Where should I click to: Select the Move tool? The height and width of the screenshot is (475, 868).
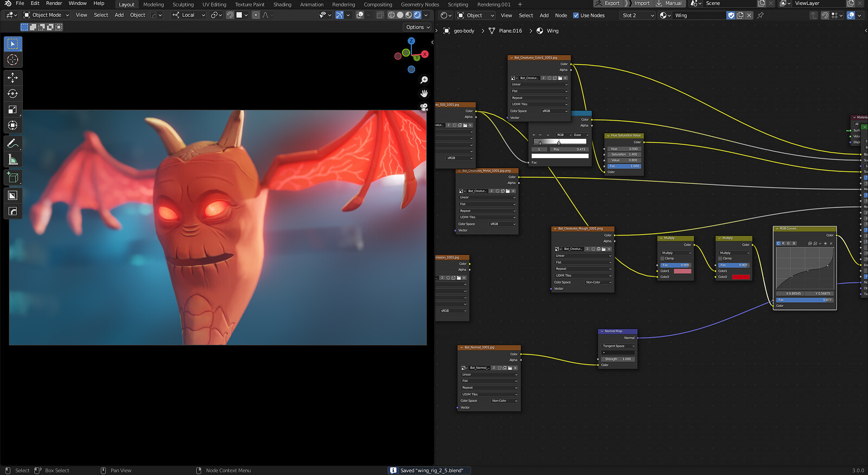click(x=13, y=78)
